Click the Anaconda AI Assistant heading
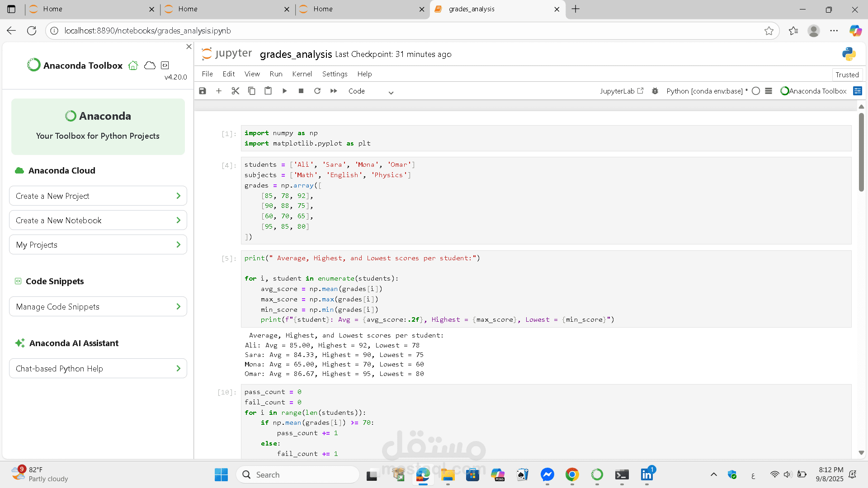This screenshot has height=488, width=868. click(x=74, y=343)
